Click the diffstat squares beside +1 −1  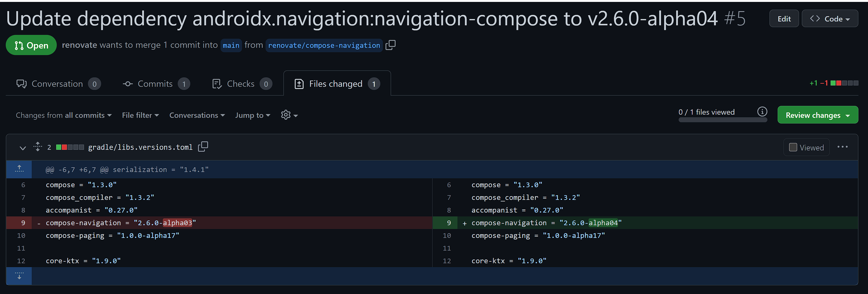[x=844, y=83]
